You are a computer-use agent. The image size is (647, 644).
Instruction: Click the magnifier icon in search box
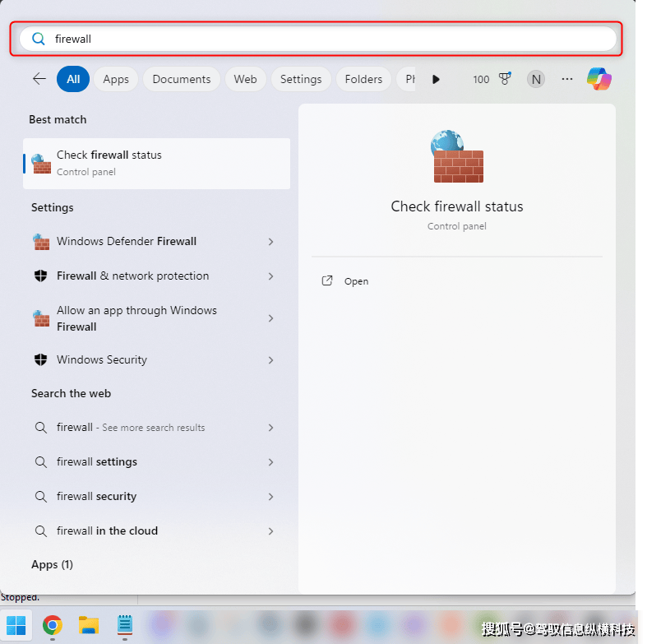pos(39,39)
